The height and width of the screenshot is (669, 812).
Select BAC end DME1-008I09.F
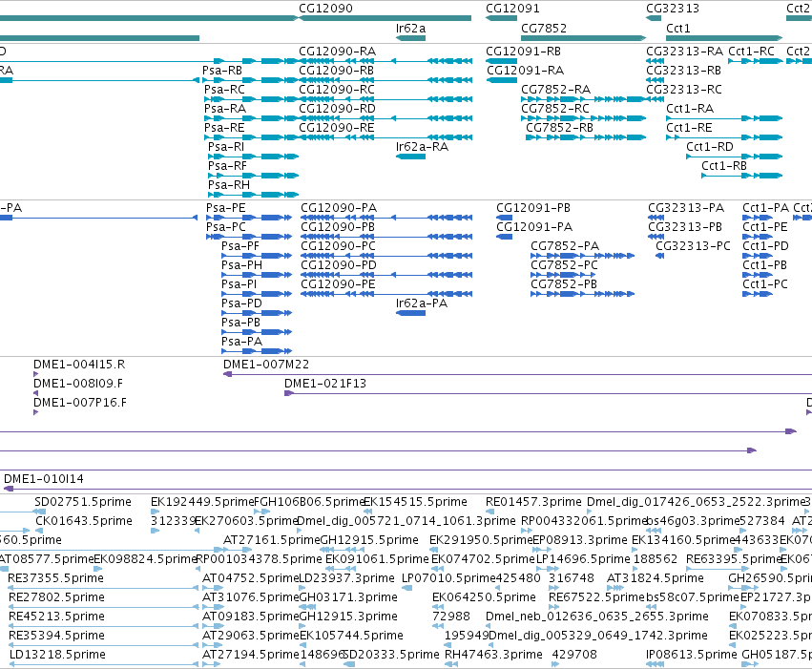click(78, 384)
